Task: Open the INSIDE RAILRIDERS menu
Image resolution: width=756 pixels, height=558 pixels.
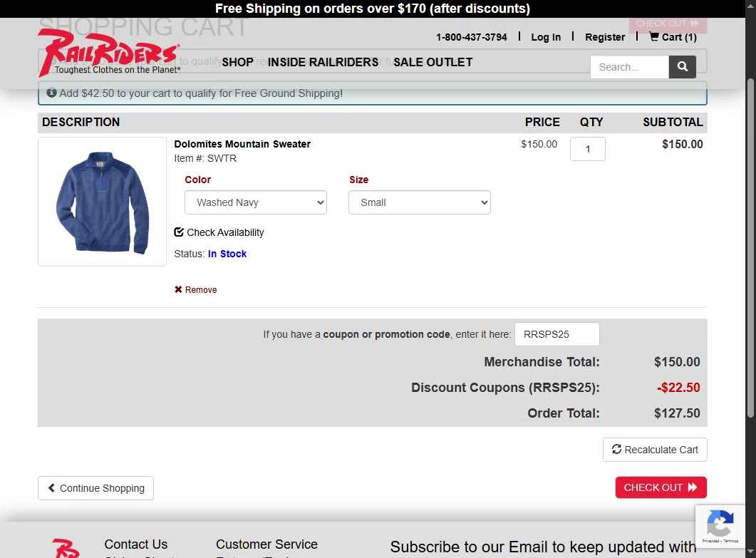Action: [x=323, y=62]
